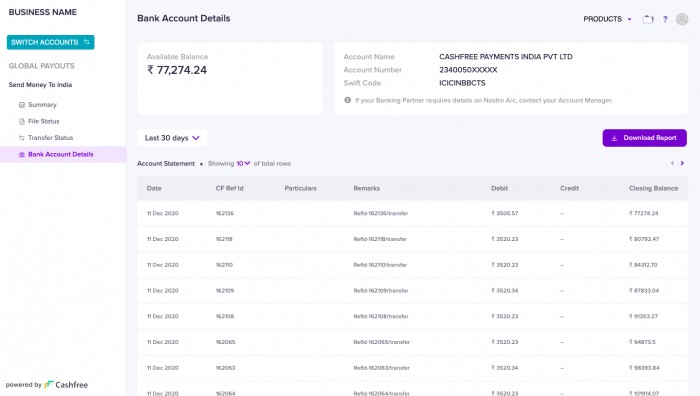The height and width of the screenshot is (396, 700).
Task: Click the bank icon beside Bank Account Details
Action: tap(21, 154)
